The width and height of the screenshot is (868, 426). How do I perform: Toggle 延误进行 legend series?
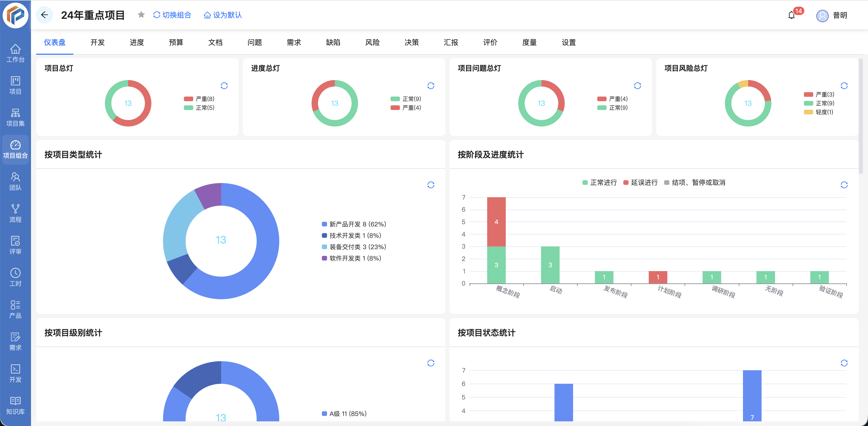tap(641, 183)
